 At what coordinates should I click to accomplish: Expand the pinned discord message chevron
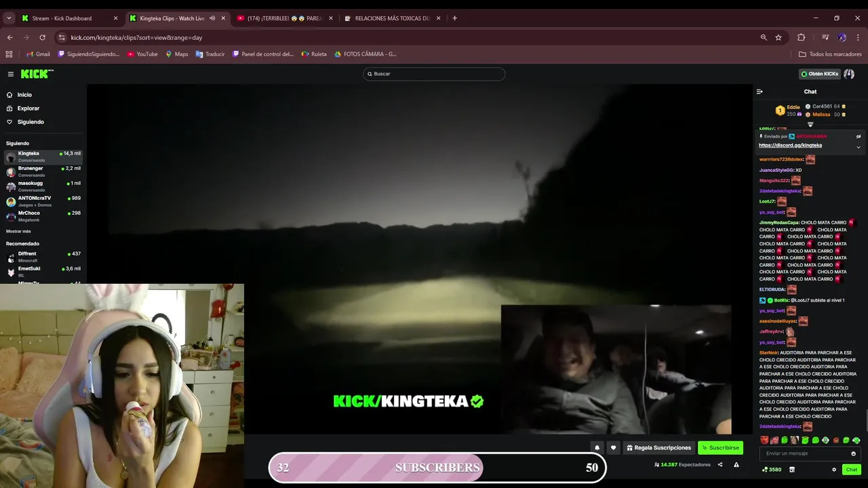tap(858, 147)
